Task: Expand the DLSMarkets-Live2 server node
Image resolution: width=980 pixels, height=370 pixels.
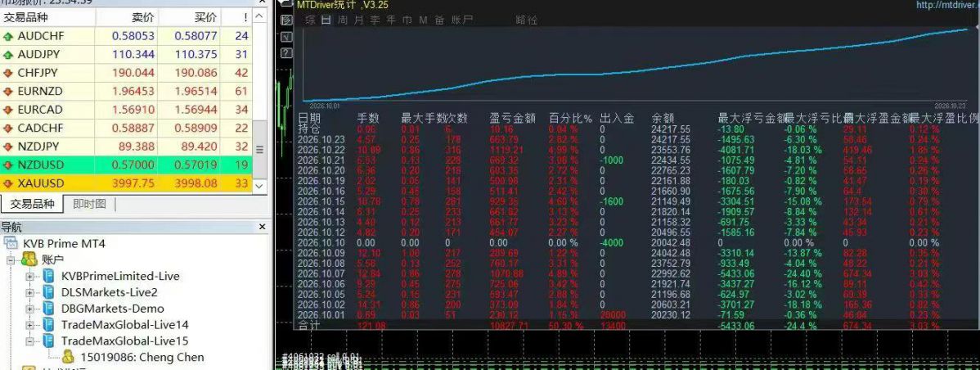Action: [x=30, y=292]
